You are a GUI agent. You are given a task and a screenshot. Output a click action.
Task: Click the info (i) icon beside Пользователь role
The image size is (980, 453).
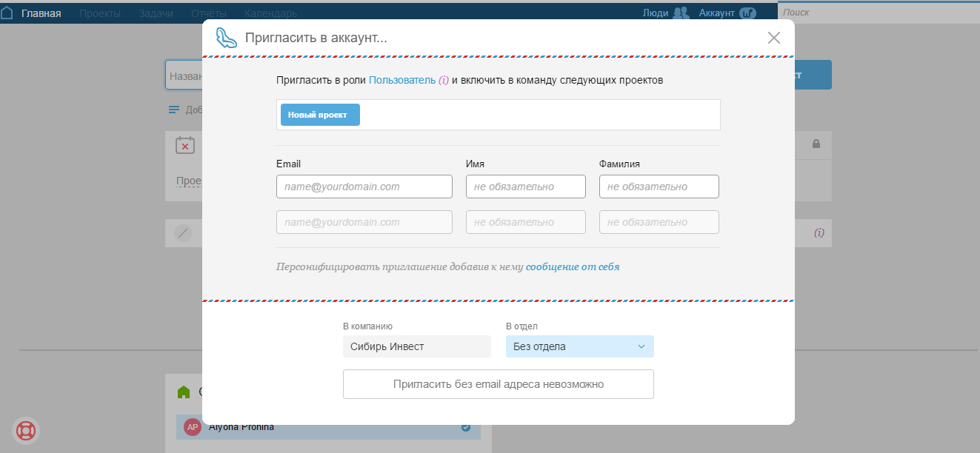click(x=444, y=80)
